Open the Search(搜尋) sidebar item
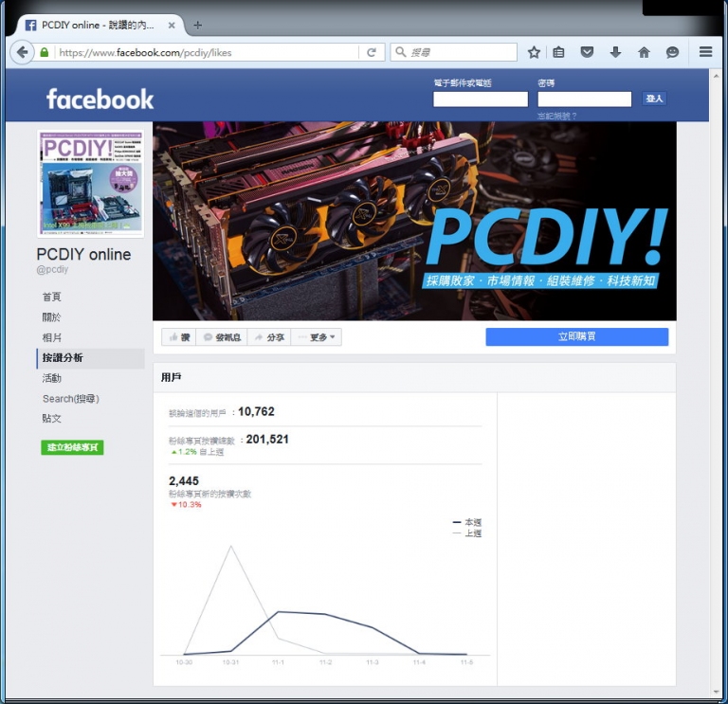 click(71, 398)
